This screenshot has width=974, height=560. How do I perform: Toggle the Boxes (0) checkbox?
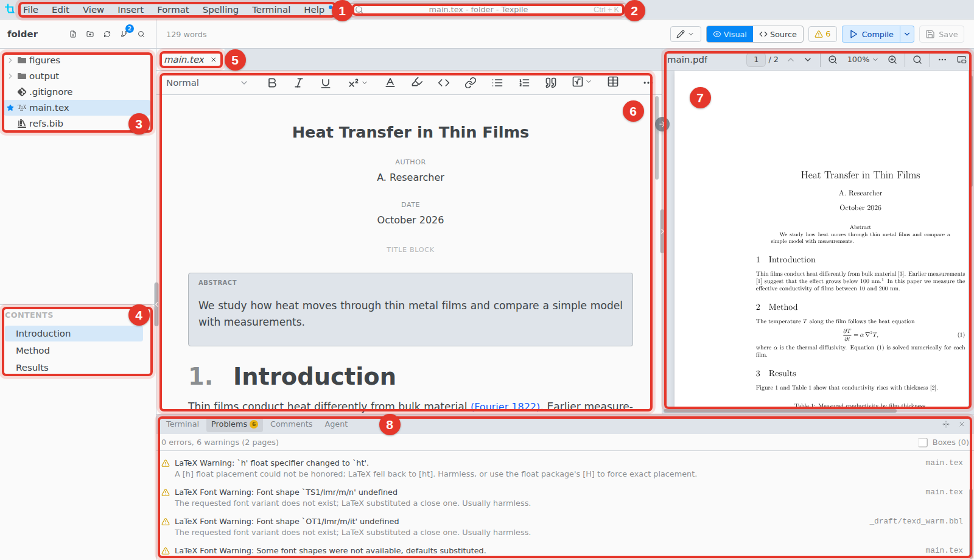923,443
